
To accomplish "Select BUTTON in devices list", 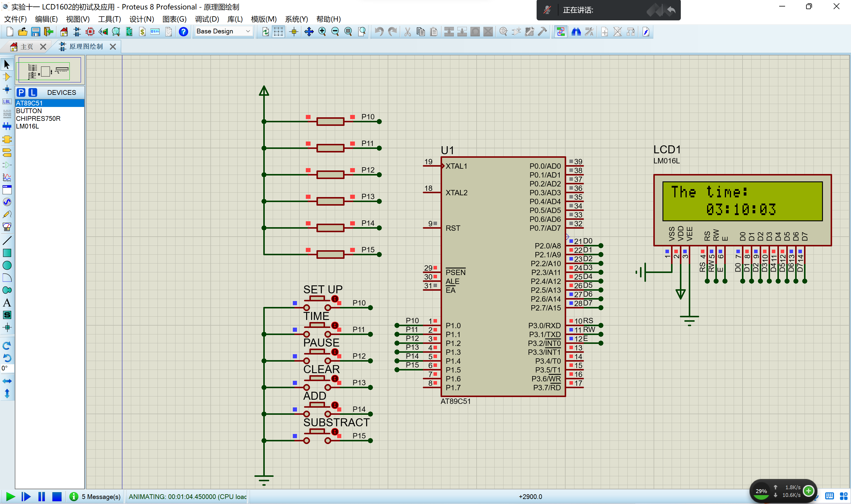I will coord(50,111).
